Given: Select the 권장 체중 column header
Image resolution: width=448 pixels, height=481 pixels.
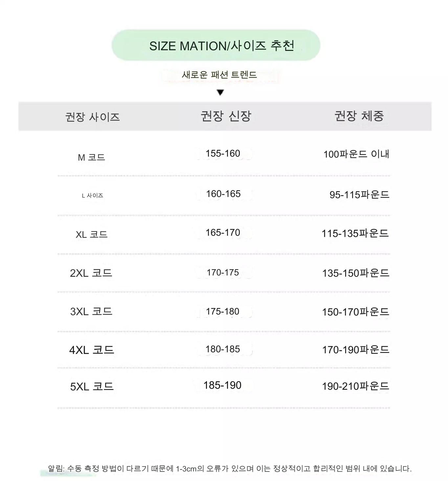Looking at the screenshot, I should coord(359,116).
